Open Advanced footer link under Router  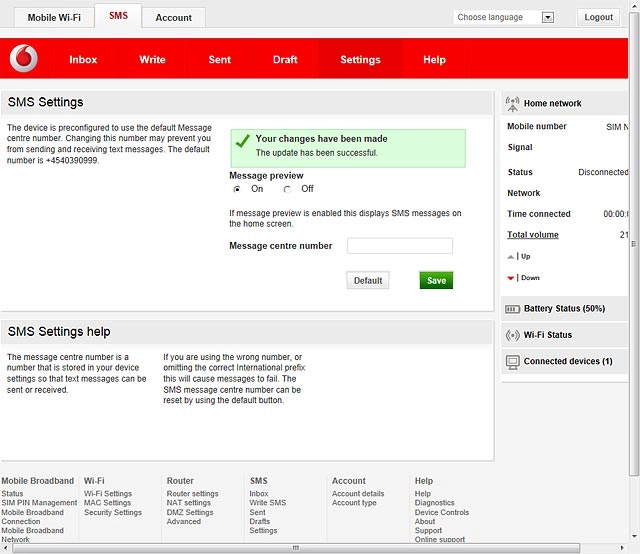184,522
